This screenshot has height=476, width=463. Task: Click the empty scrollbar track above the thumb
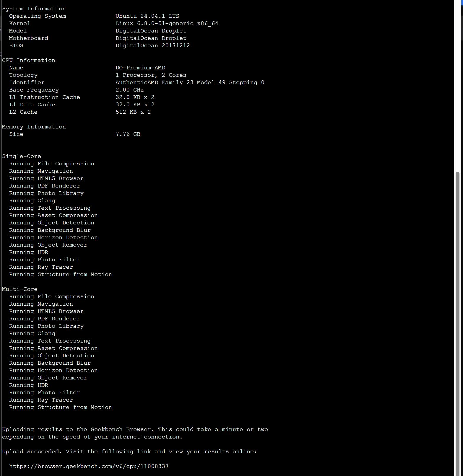(458, 89)
